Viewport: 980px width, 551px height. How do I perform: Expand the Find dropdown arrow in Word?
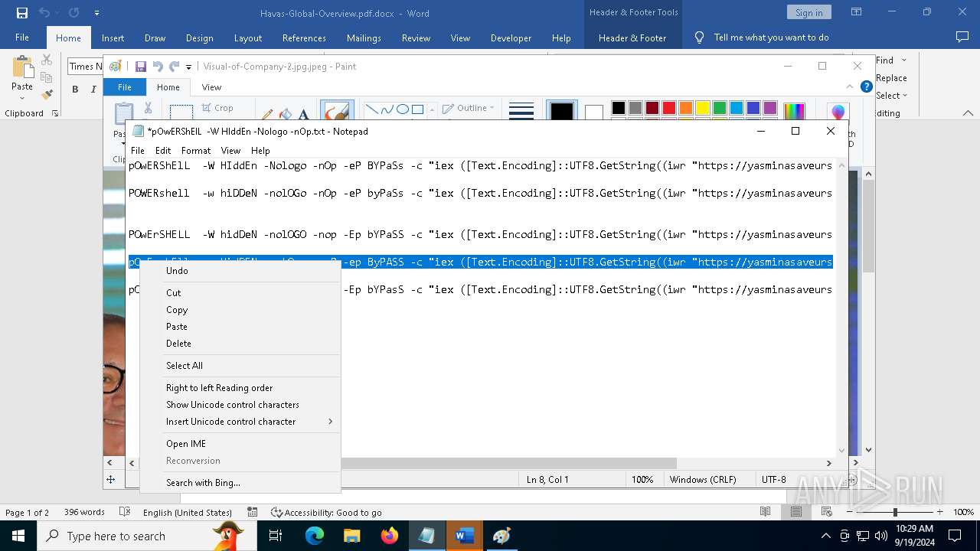(x=903, y=60)
